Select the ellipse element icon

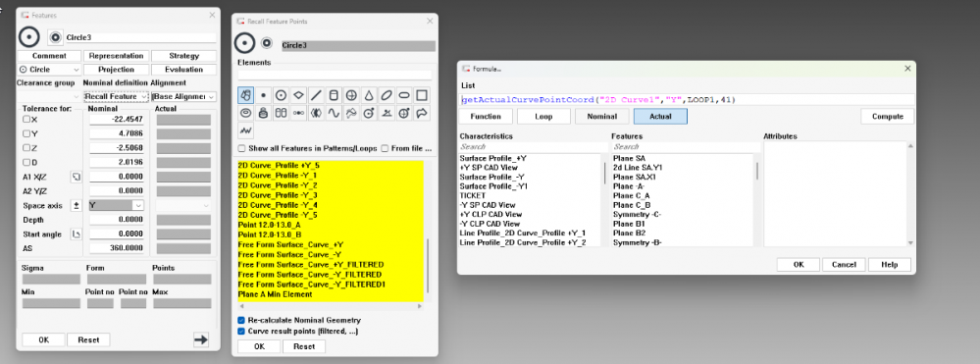(x=387, y=96)
